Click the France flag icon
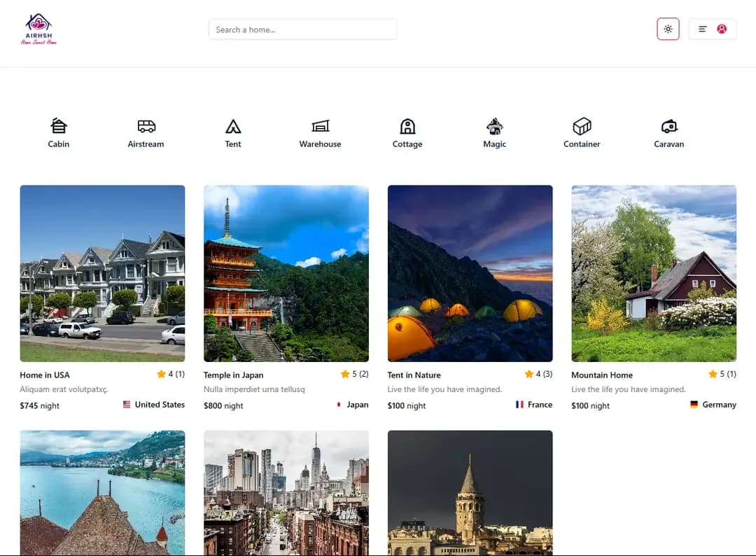 click(519, 405)
